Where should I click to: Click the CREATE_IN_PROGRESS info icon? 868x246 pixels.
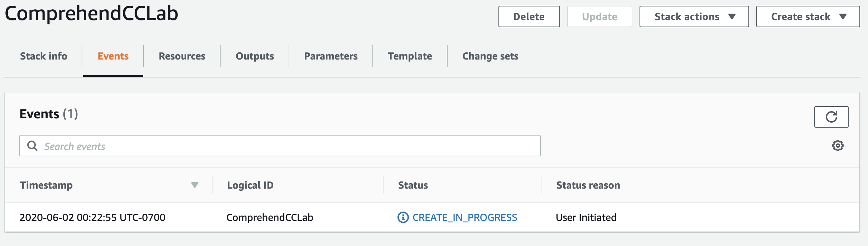point(403,217)
